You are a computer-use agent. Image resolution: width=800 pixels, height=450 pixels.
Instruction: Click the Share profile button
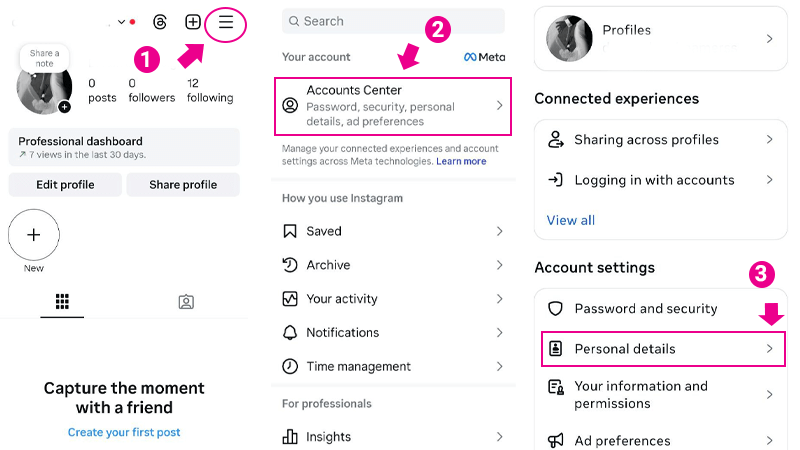[183, 185]
